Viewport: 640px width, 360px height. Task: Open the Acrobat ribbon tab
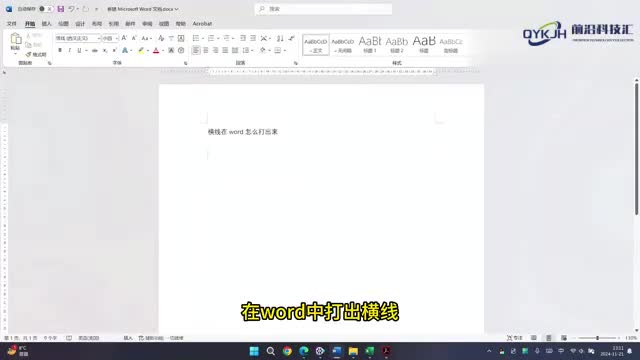coord(202,24)
